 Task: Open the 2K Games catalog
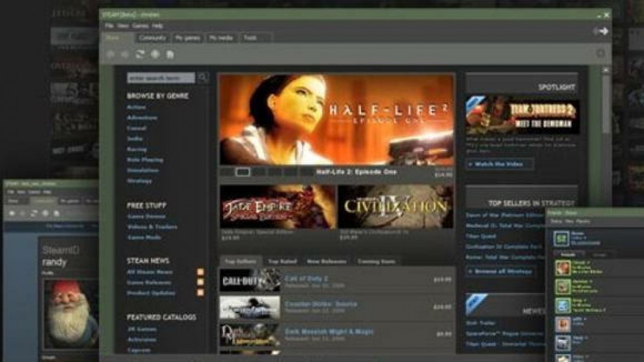[x=142, y=329]
